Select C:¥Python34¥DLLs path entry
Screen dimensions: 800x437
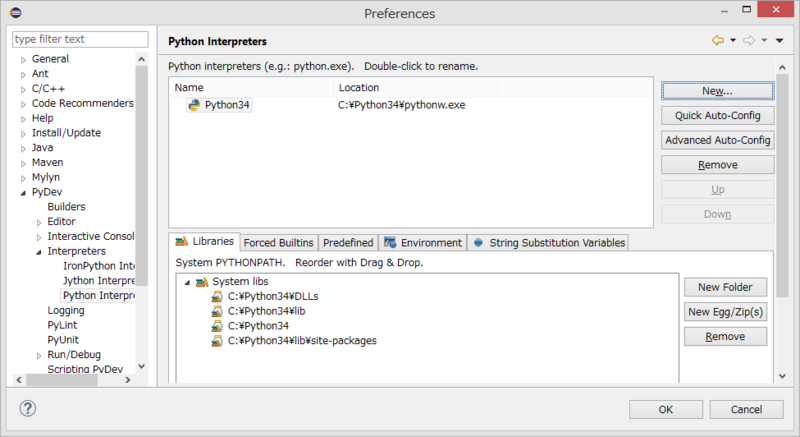(273, 296)
